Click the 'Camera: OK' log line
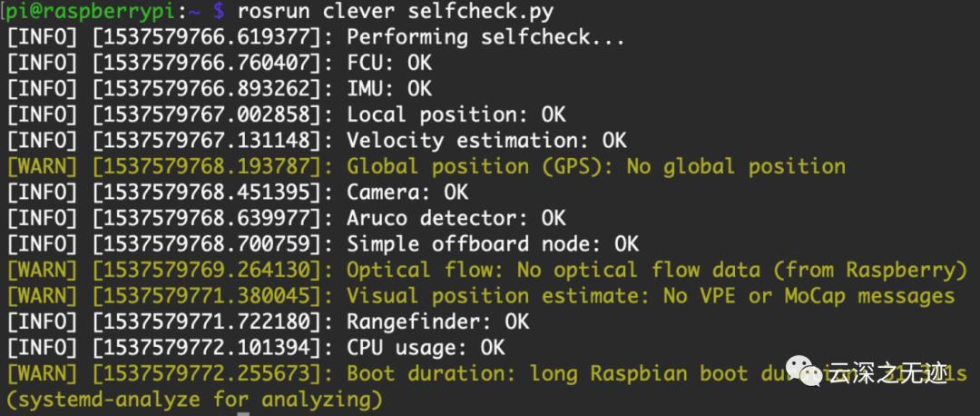The image size is (980, 416). point(407,193)
